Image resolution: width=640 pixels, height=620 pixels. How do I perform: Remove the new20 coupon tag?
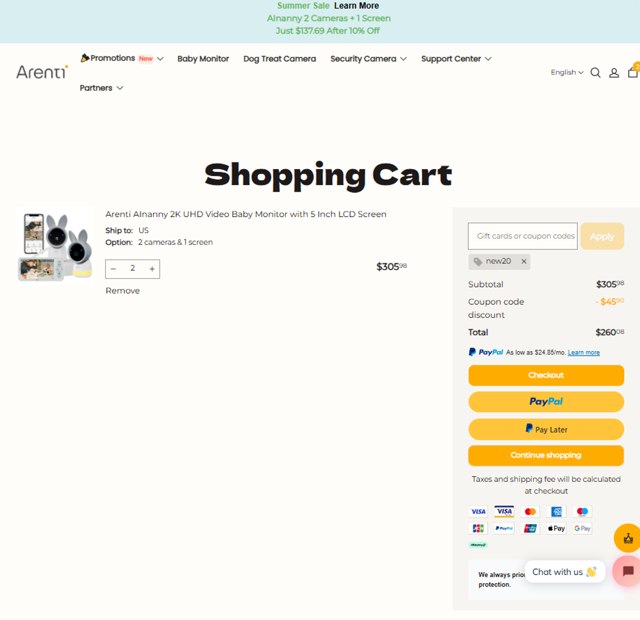(524, 261)
